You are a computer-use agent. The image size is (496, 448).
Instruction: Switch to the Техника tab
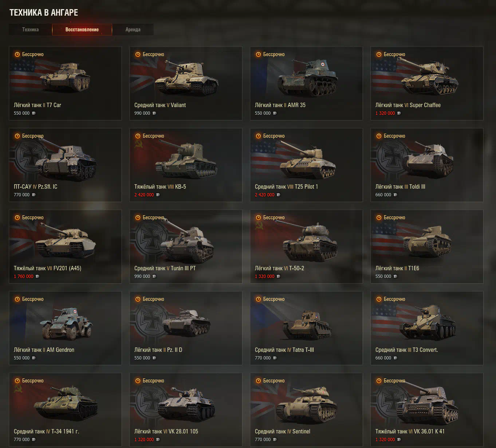30,30
